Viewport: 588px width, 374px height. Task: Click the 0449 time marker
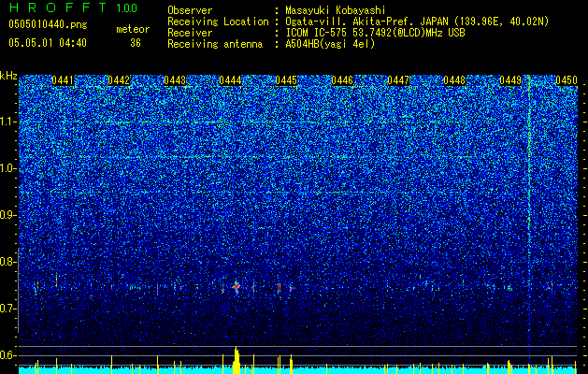pos(510,80)
